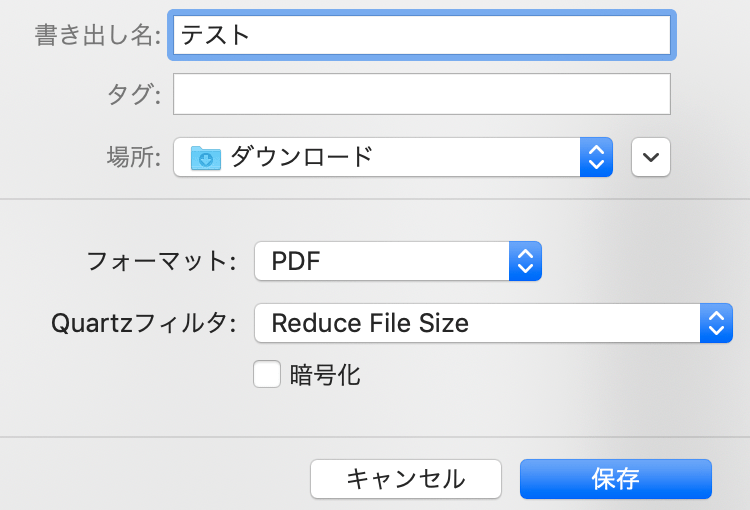The image size is (750, 510).
Task: Click the 場所 label
Action: (133, 157)
